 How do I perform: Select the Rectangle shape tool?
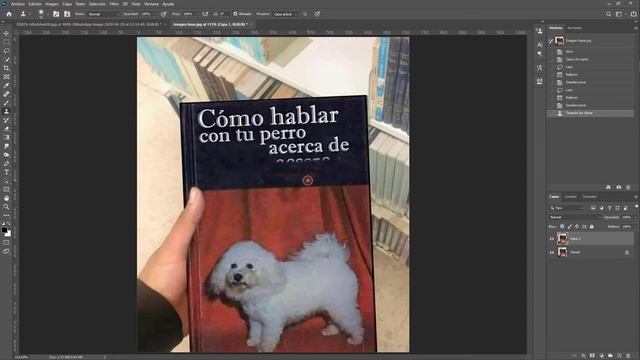[x=6, y=189]
